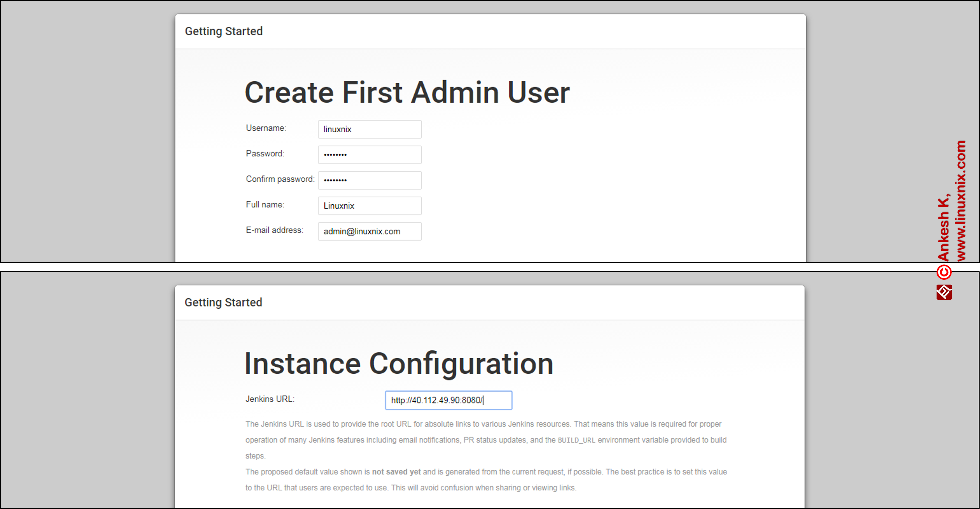
Task: Click the Username label
Action: click(265, 128)
